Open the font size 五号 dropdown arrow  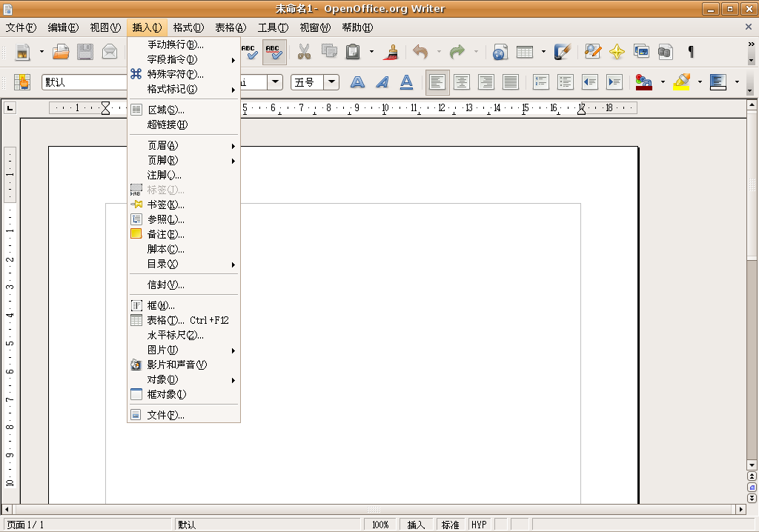(x=331, y=82)
